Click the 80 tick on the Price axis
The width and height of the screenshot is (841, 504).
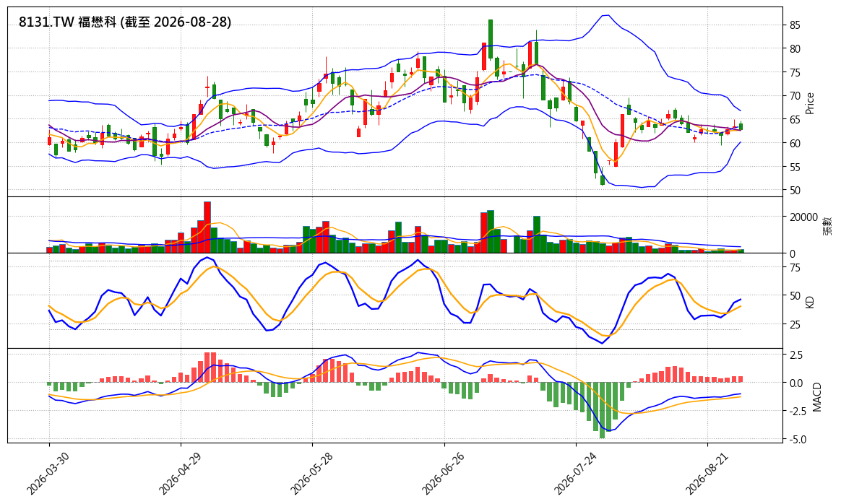[795, 49]
